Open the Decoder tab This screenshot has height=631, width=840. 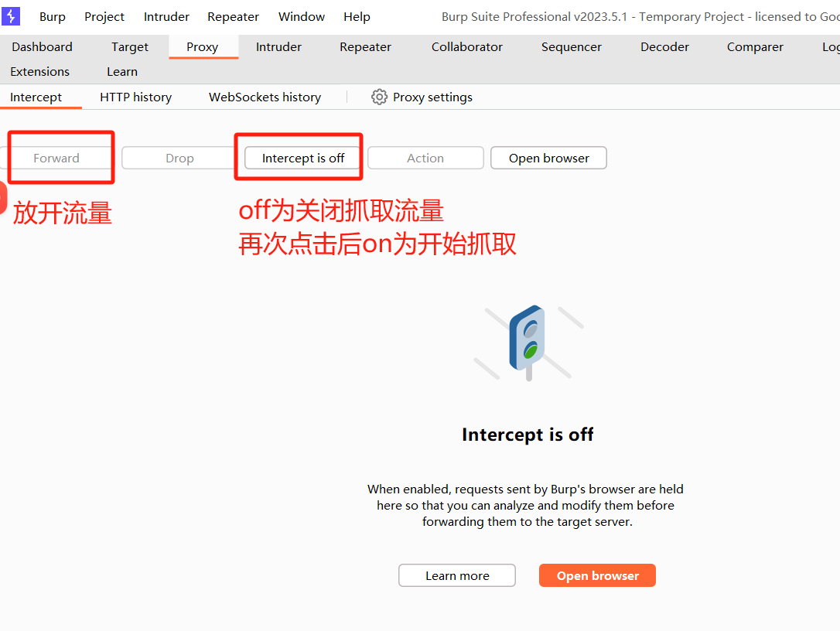[x=665, y=47]
